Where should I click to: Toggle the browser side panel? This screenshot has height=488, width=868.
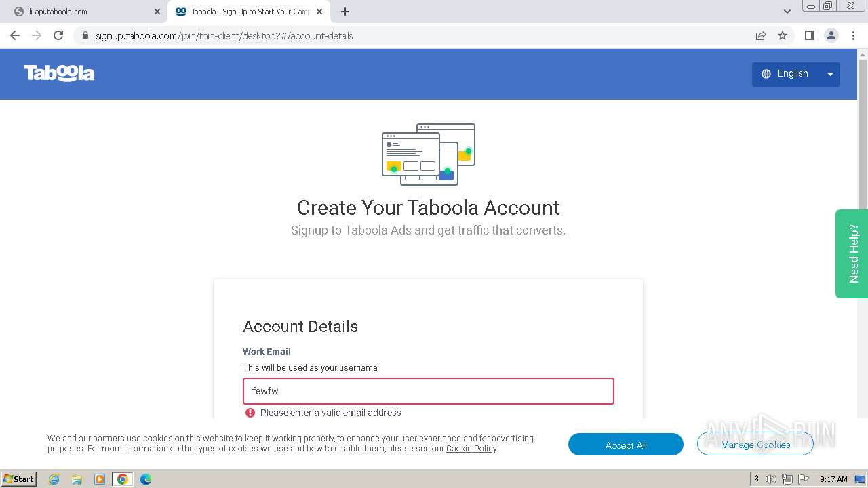point(809,35)
